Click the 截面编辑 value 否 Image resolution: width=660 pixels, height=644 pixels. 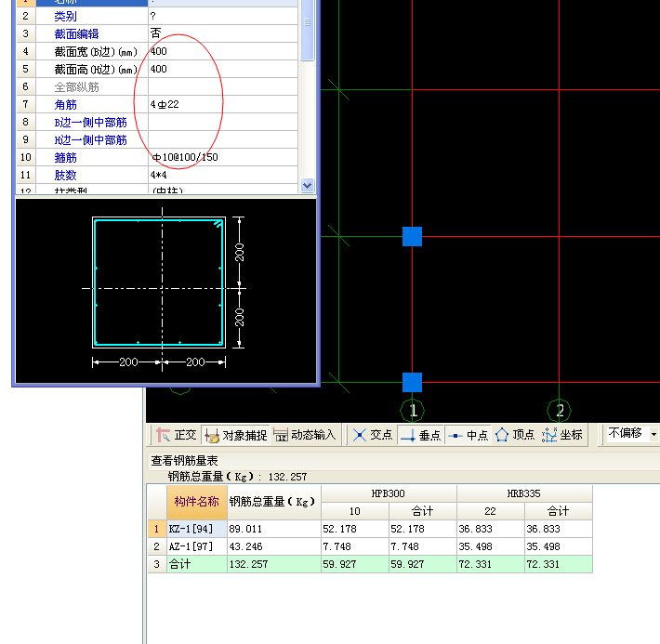223,33
